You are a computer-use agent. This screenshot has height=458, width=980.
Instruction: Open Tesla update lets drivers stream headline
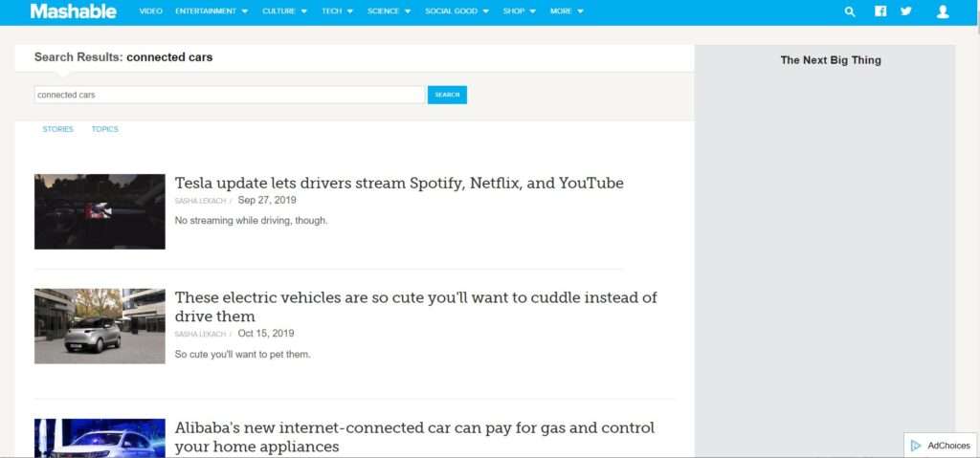coord(399,183)
